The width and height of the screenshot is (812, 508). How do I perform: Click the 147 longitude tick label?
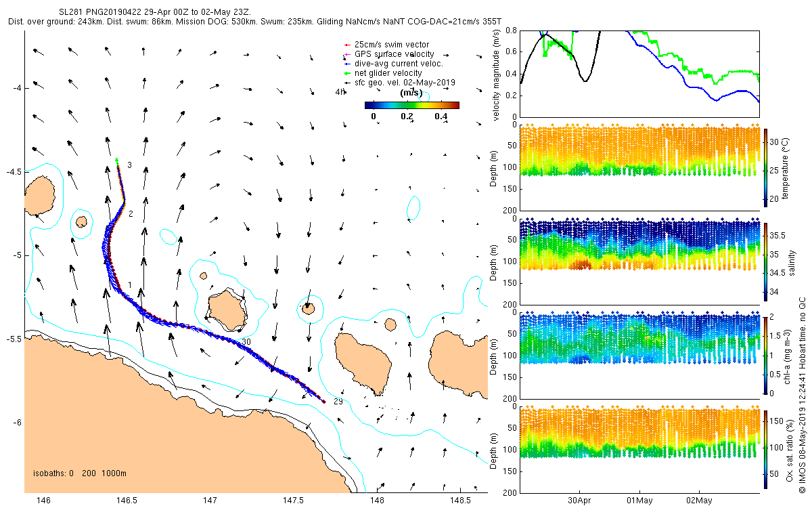click(x=210, y=501)
